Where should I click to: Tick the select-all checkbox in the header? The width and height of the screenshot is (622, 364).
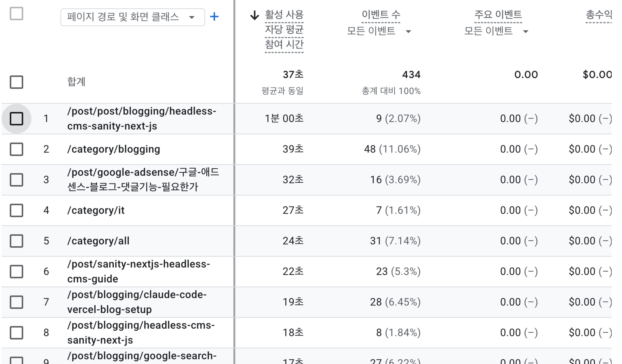coord(17,13)
